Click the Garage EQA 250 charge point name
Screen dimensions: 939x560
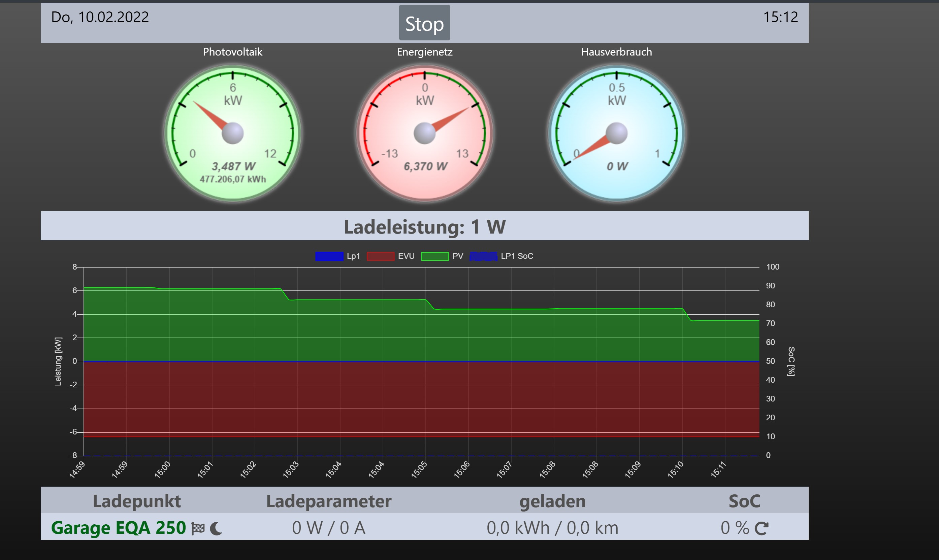(119, 528)
